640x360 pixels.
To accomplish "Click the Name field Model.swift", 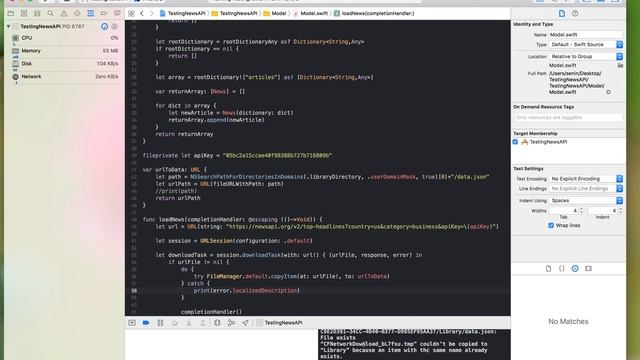I will pos(585,35).
